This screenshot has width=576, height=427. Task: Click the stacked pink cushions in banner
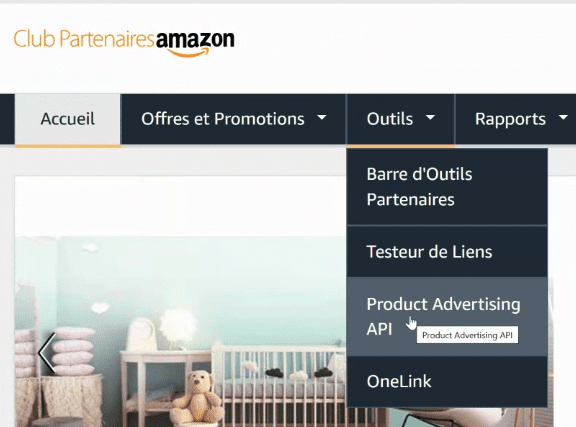[x=73, y=351]
